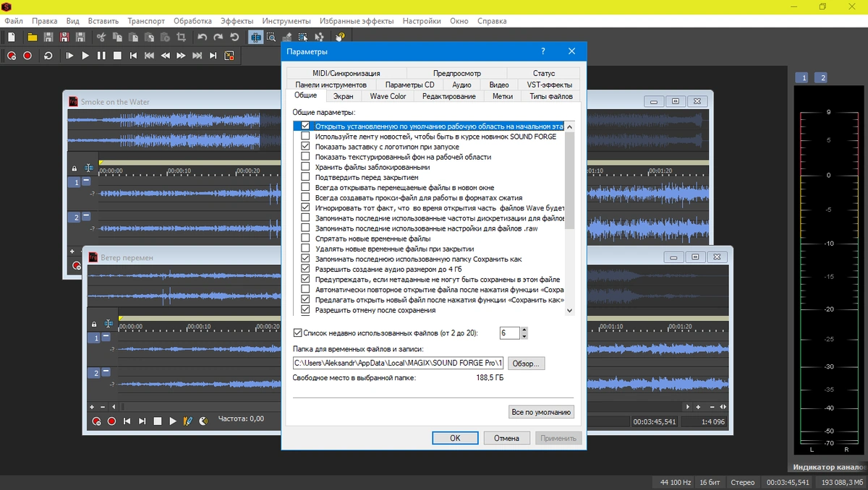Screen dimensions: 868x490
Task: Click the Undo arrow icon
Action: [202, 38]
